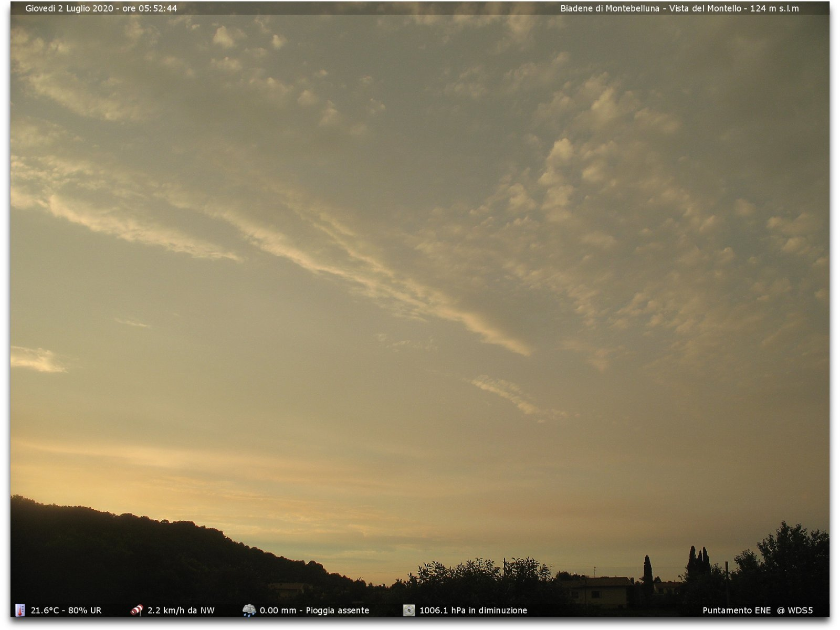Select the timestamp 'ore 05:52:44'

150,8
